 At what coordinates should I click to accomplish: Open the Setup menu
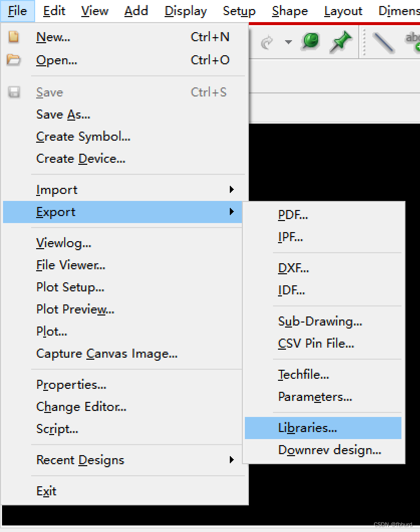239,11
